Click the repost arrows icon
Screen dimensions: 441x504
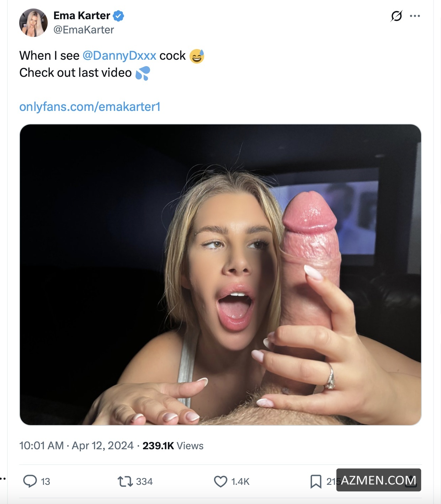pyautogui.click(x=125, y=481)
